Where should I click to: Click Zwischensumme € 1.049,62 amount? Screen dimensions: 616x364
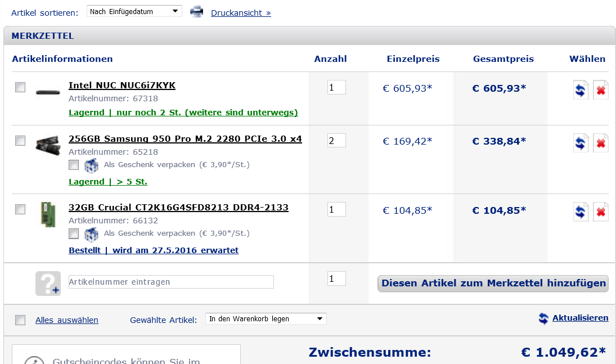tap(563, 352)
